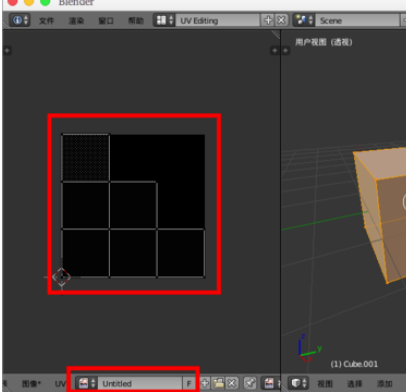
Task: Open the 选择 menu in 3D viewport
Action: 355,384
